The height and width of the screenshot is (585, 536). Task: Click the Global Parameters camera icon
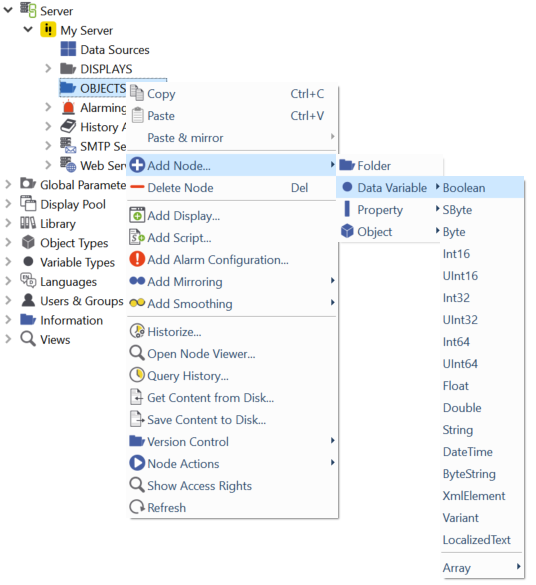pyautogui.click(x=28, y=183)
